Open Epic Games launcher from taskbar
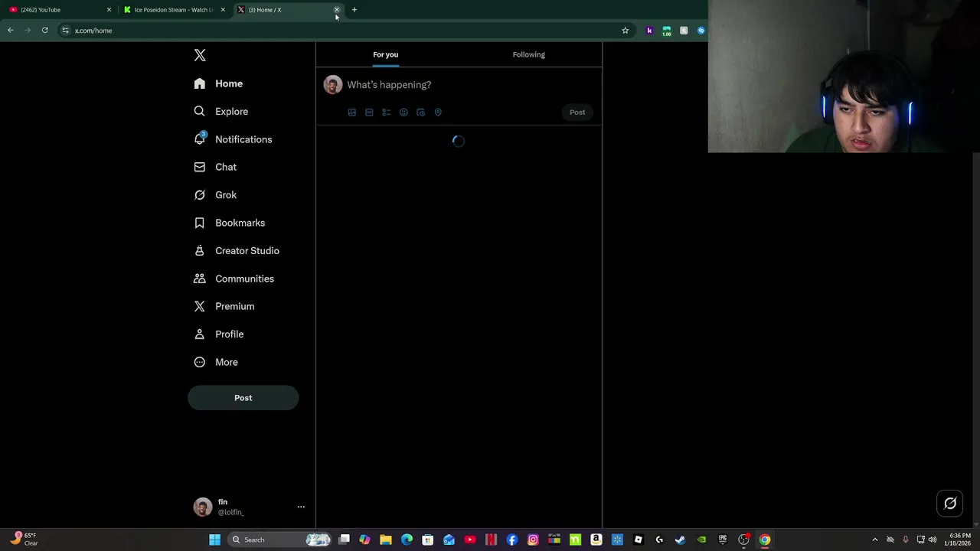This screenshot has width=980, height=551. click(x=723, y=540)
